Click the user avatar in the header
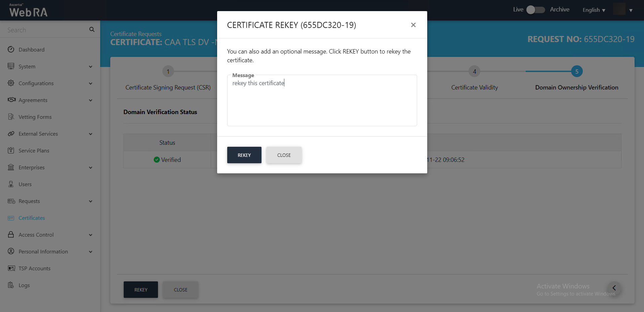The image size is (644, 312). pos(619,9)
